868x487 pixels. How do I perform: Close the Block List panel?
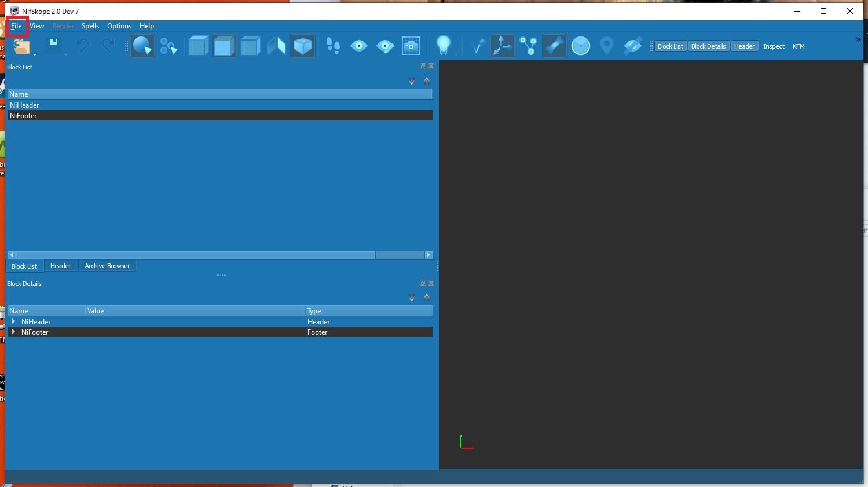(x=431, y=67)
